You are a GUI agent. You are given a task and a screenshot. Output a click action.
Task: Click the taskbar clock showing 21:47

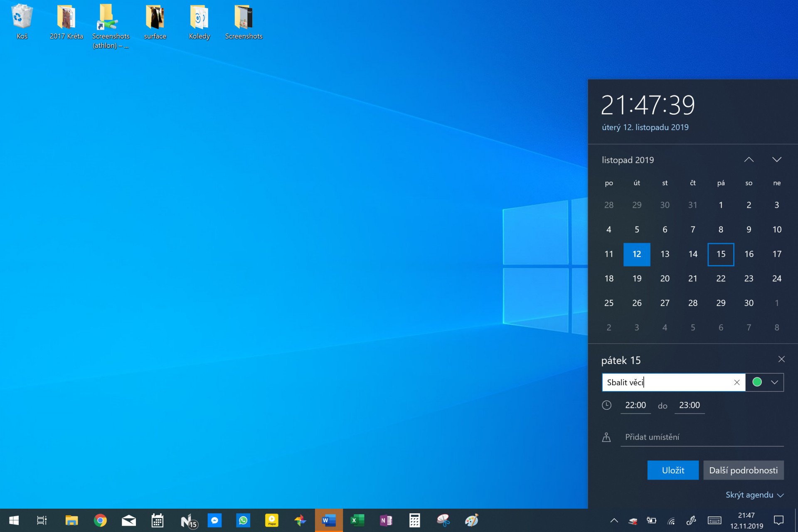pyautogui.click(x=746, y=520)
